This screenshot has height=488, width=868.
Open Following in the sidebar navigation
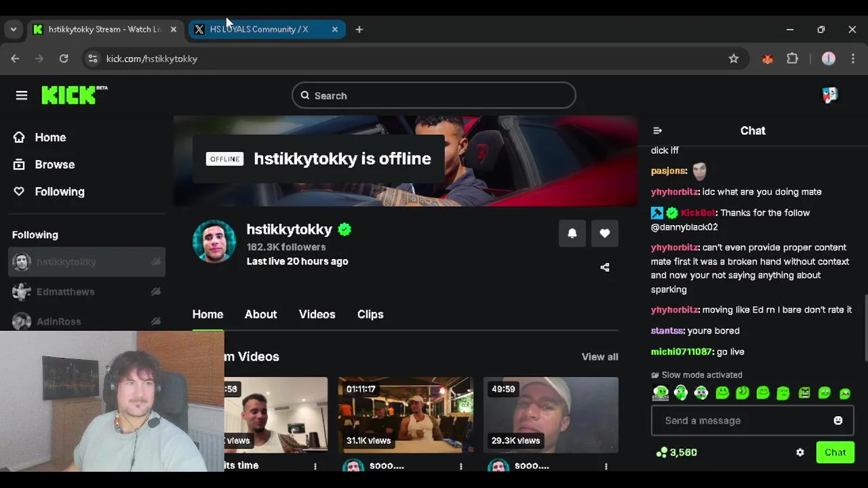(50, 192)
